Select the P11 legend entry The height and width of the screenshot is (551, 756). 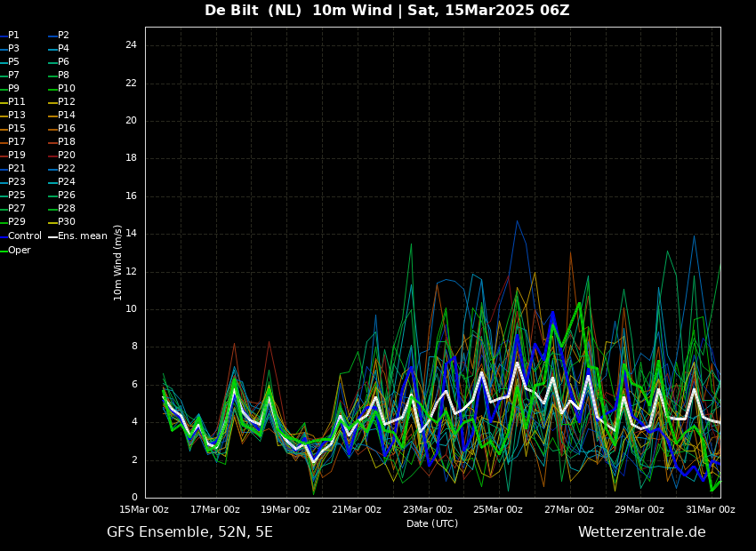(x=17, y=102)
